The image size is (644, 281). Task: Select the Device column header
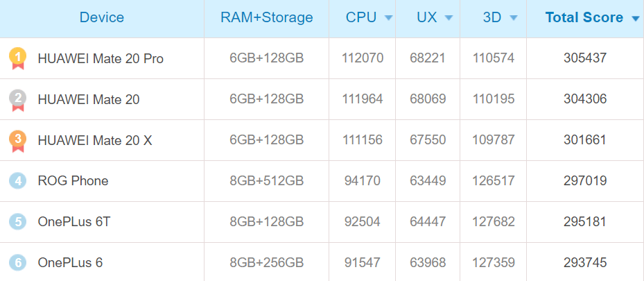tap(102, 18)
